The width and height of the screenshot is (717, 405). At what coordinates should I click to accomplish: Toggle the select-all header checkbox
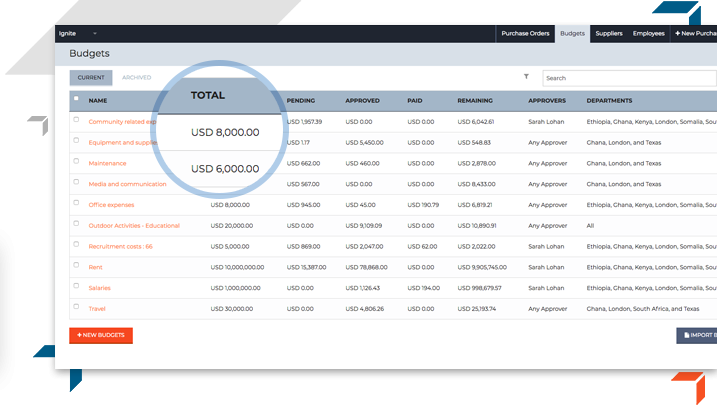(76, 98)
